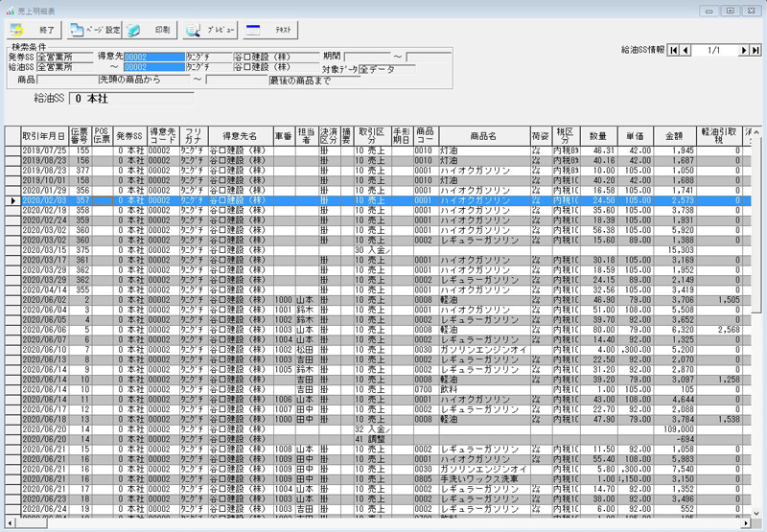
Task: Open ページ設定 (page setup)
Action: coord(94,30)
